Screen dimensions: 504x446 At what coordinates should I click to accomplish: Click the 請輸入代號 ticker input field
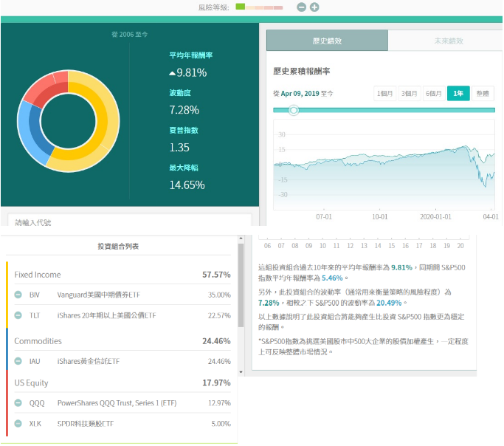pos(129,222)
